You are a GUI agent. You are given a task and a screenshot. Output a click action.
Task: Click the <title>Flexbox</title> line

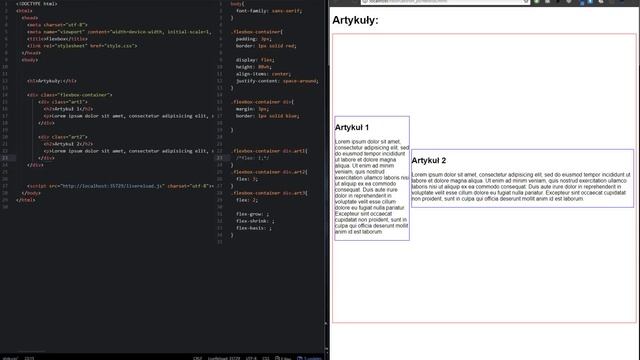coord(57,39)
